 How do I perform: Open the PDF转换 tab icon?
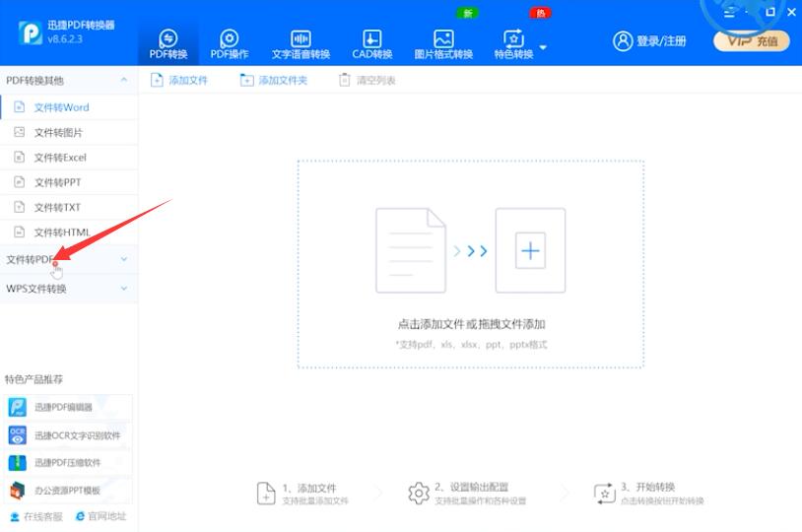point(168,38)
